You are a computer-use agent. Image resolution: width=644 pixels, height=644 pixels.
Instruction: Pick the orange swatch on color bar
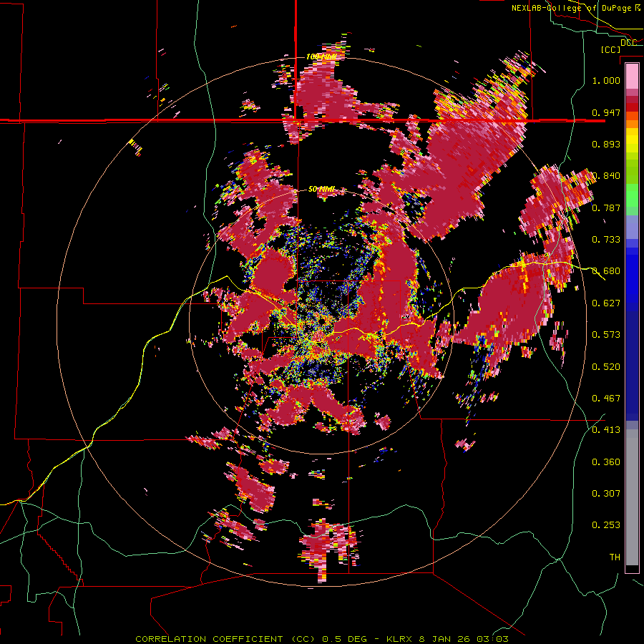coord(632,123)
